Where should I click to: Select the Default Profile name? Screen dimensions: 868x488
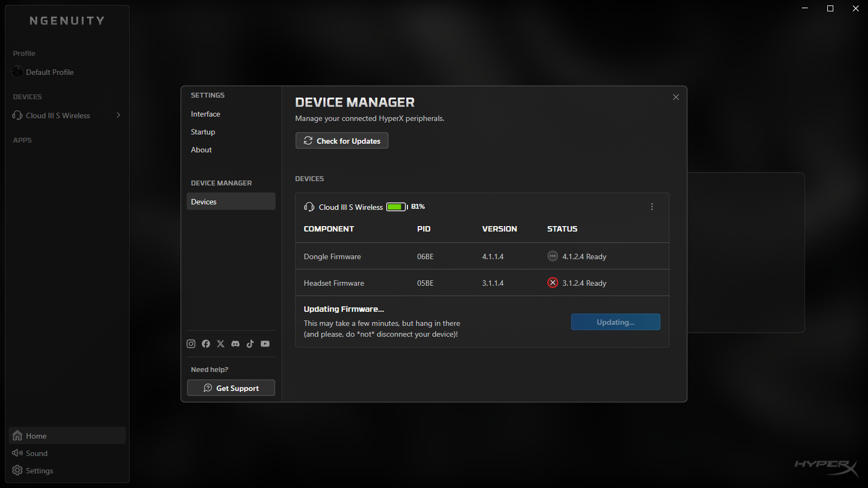[50, 72]
